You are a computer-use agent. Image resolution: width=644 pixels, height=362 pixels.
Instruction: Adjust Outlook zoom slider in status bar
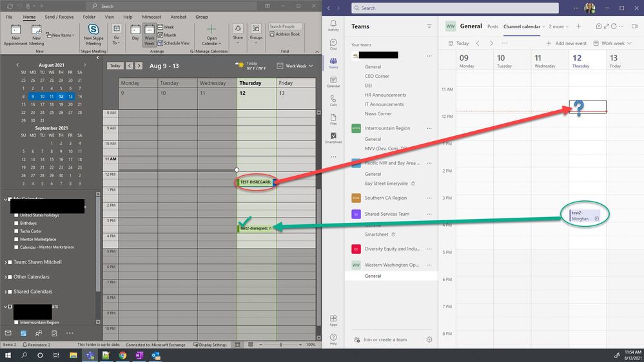281,345
